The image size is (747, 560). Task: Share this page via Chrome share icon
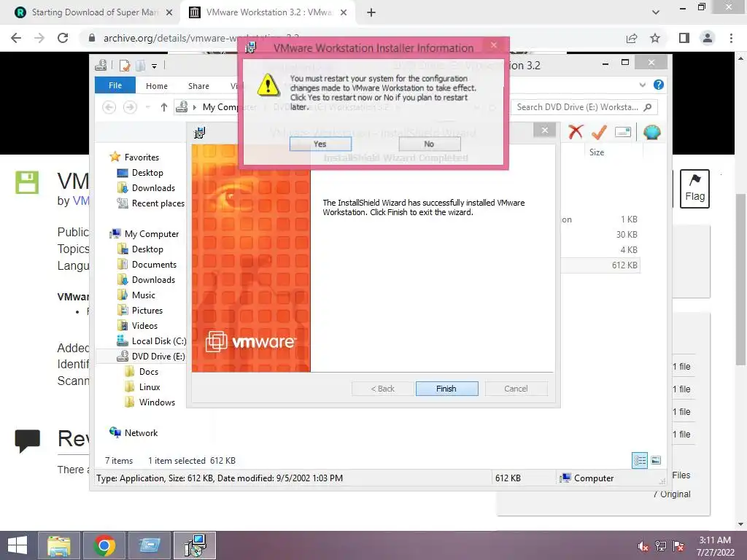(632, 38)
